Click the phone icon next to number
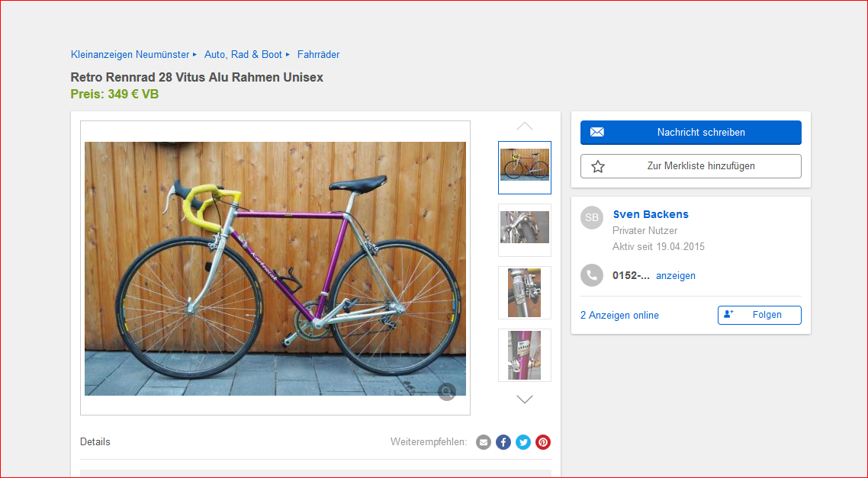This screenshot has height=478, width=868. pyautogui.click(x=592, y=275)
